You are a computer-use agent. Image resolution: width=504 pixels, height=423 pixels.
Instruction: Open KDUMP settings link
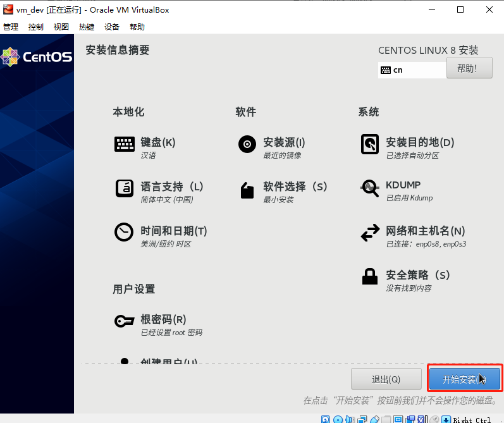tap(403, 185)
